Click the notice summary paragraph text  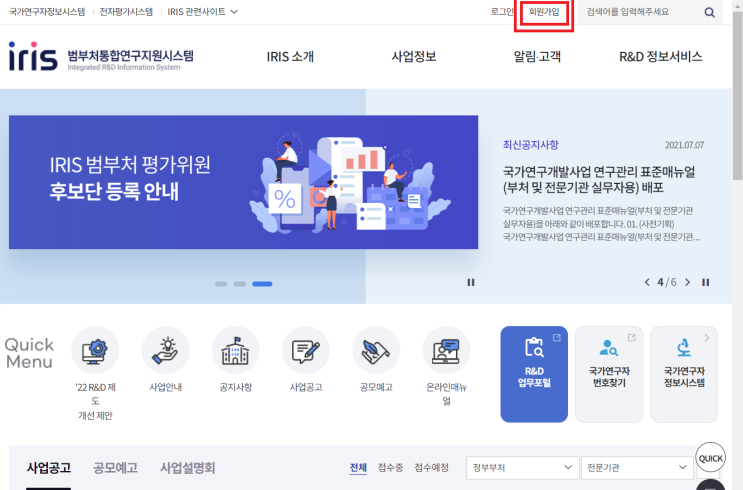coord(601,224)
